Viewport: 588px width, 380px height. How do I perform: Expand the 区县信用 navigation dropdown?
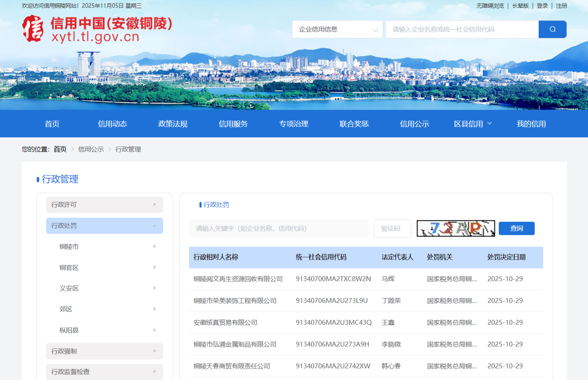click(x=472, y=124)
